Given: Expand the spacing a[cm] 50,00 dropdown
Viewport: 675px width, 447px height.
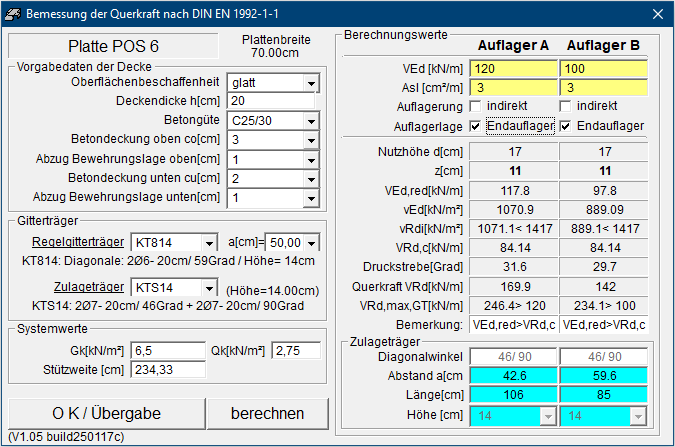Looking at the screenshot, I should click(311, 243).
